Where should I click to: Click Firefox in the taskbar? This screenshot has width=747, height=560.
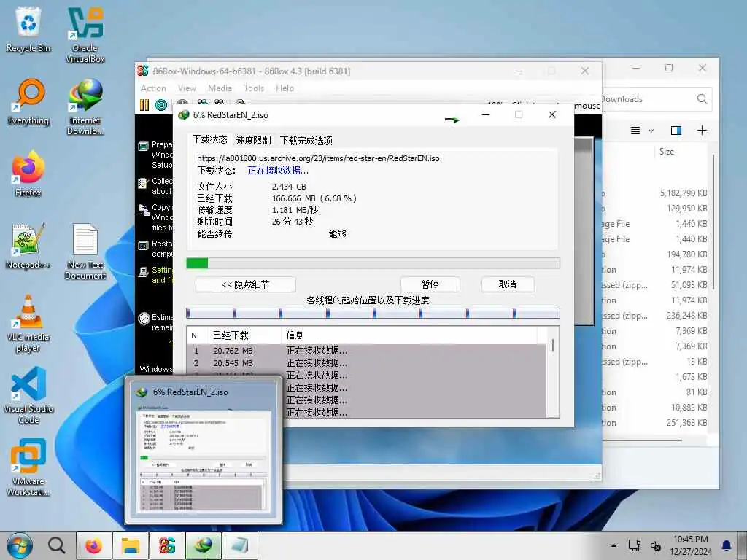[93, 545]
